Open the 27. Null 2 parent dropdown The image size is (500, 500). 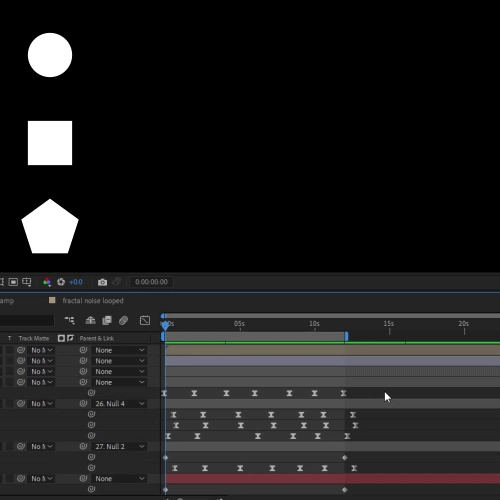[x=119, y=446]
